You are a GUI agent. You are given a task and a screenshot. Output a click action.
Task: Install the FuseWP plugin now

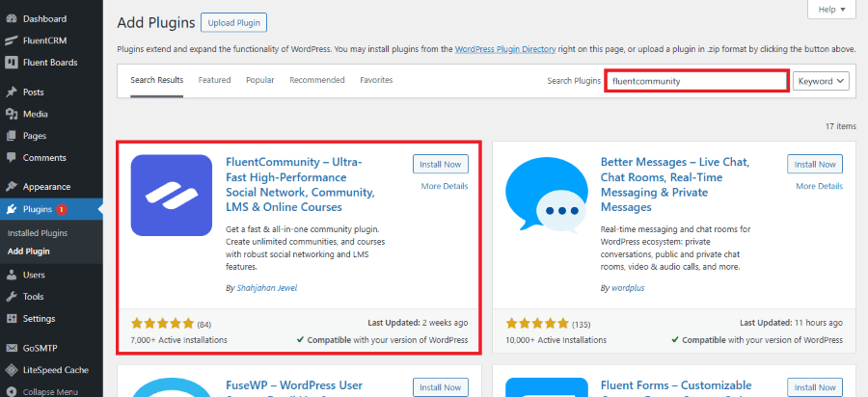point(441,387)
